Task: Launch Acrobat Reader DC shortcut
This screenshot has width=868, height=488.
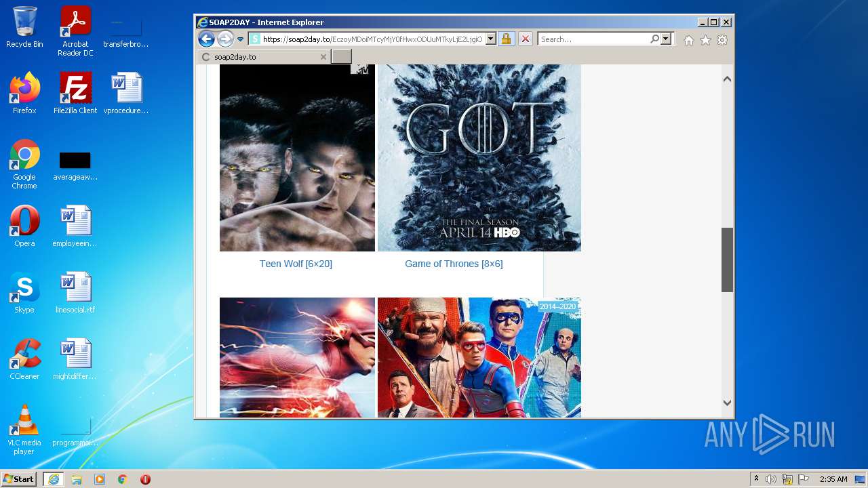Action: pyautogui.click(x=75, y=31)
